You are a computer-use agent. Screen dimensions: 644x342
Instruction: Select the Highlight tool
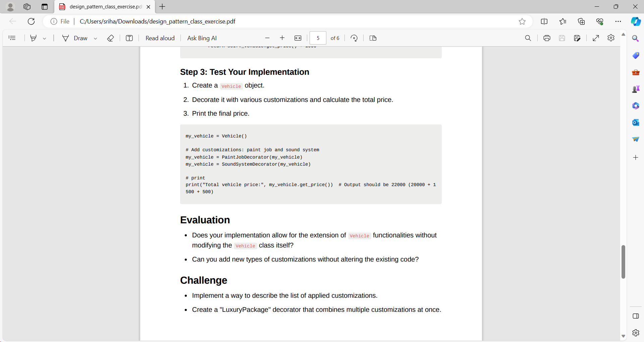point(33,38)
